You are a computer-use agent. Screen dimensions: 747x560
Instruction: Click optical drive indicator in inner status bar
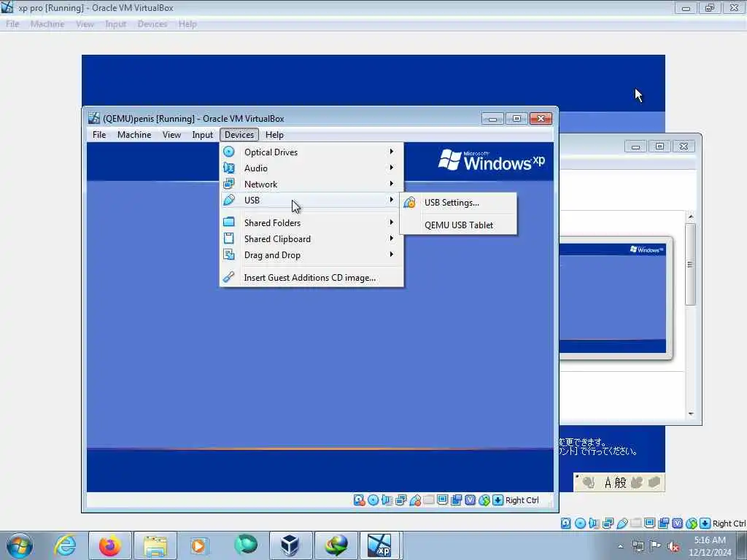tap(373, 500)
